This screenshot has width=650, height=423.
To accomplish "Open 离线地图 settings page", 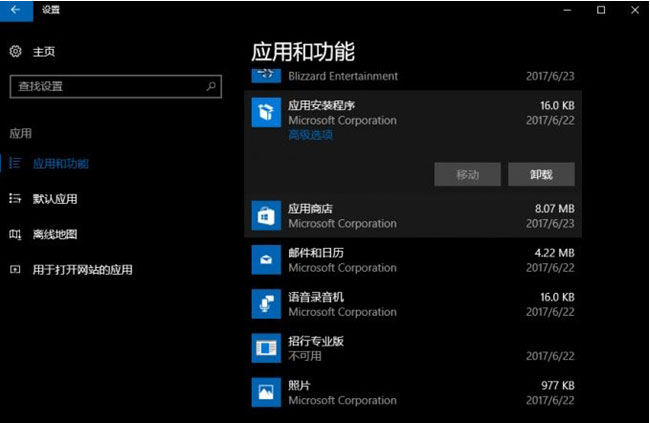I will 55,234.
